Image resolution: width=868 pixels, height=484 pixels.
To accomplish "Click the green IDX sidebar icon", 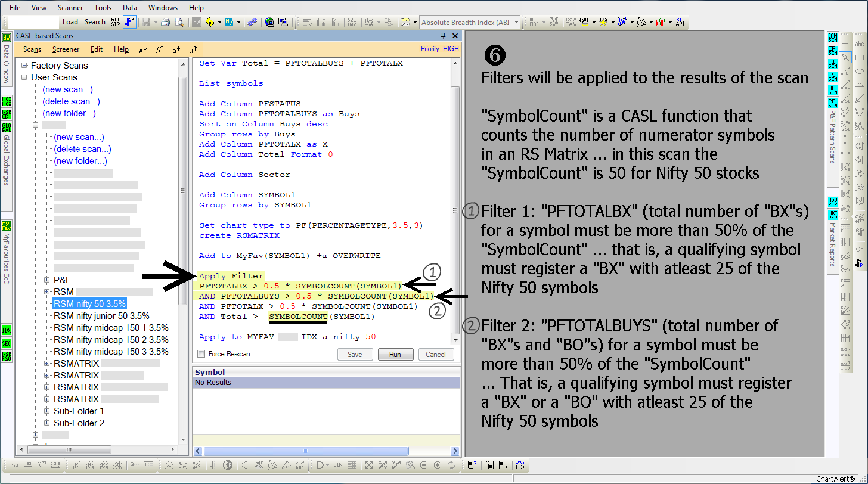I will 7,330.
